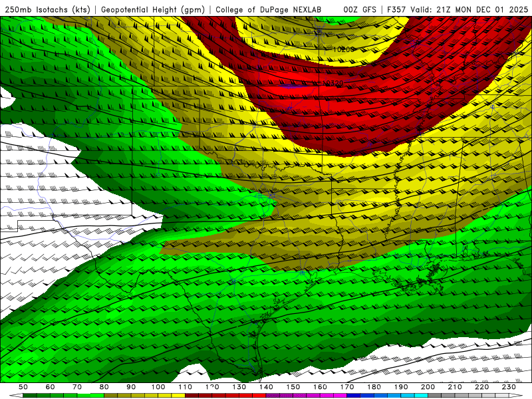Click the 70 value on the legend
The width and height of the screenshot is (532, 399).
pos(77,387)
